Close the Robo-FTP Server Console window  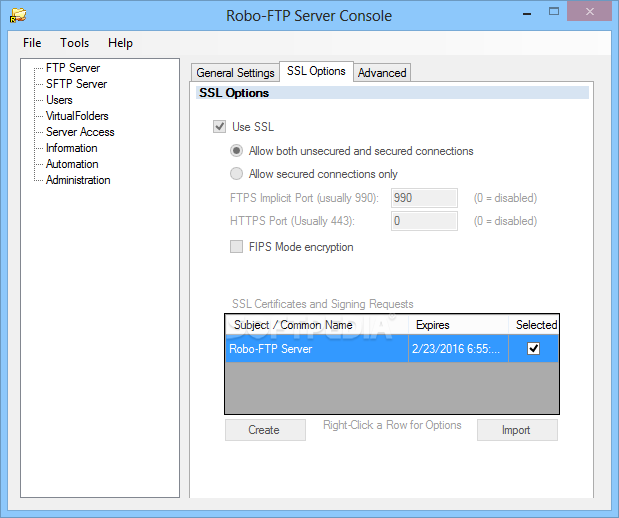589,11
